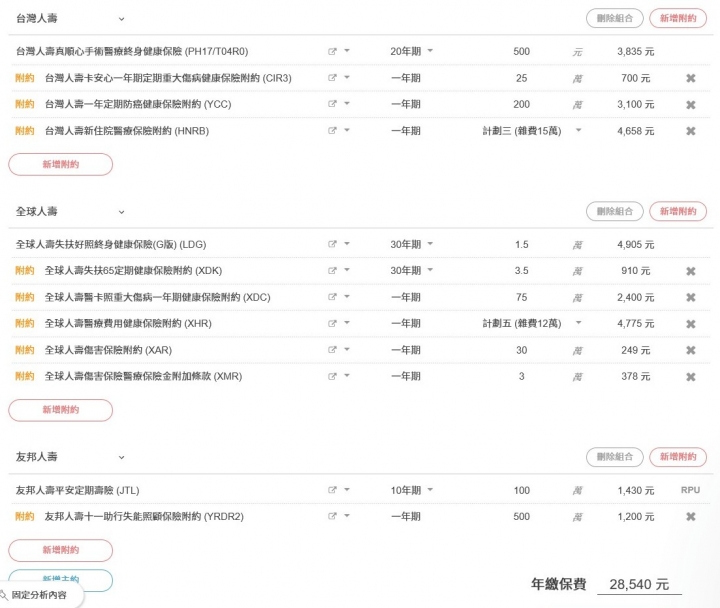The width and height of the screenshot is (720, 608).
Task: Edit coverage amount 100 for JTL
Action: [x=521, y=490]
